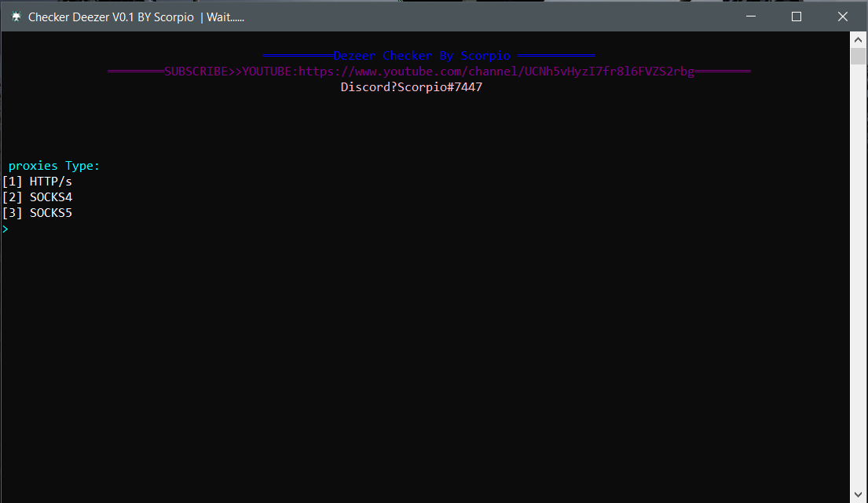Image resolution: width=868 pixels, height=503 pixels.
Task: Select the [1] HTTP/s proxy option
Action: coord(38,182)
